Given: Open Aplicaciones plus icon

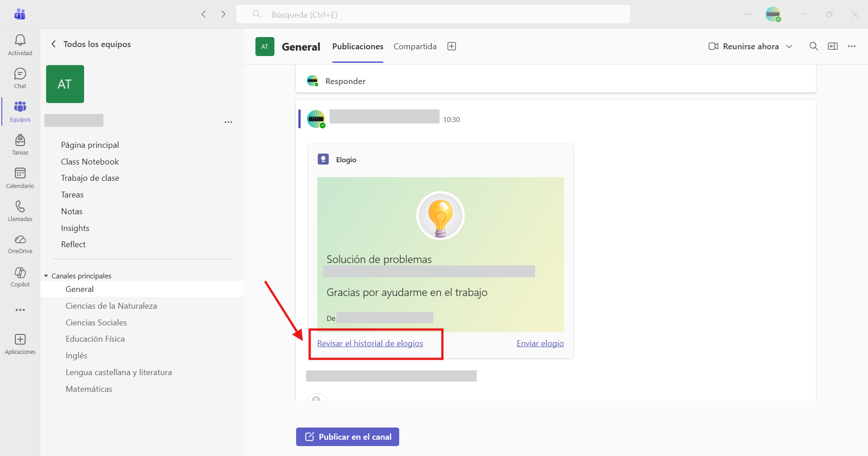Looking at the screenshot, I should tap(20, 344).
